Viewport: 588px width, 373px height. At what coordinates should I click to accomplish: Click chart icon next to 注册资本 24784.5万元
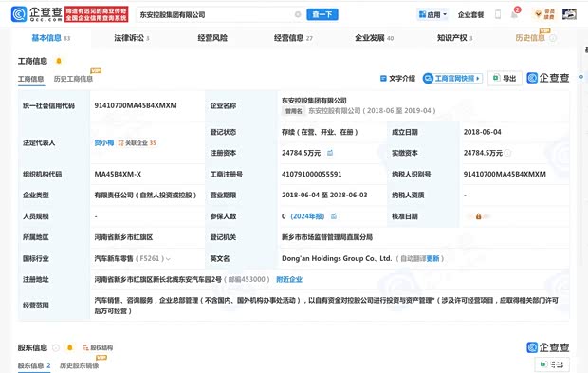pos(330,153)
